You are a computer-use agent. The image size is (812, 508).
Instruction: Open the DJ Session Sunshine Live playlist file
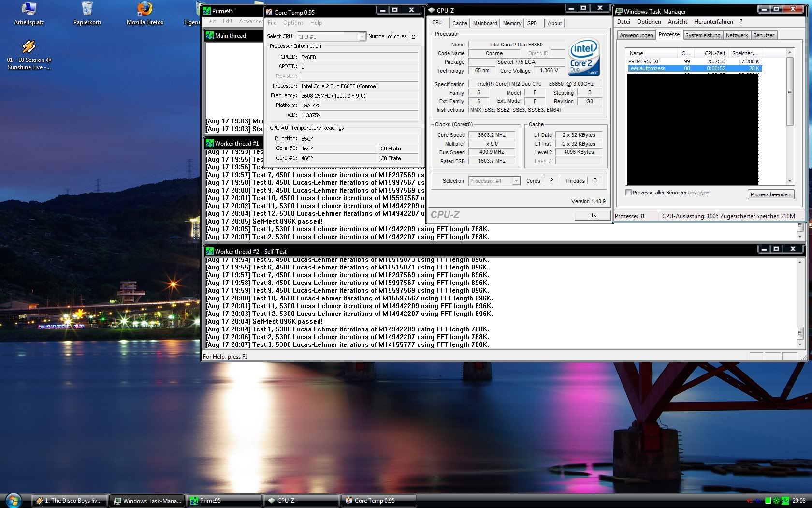pos(29,55)
